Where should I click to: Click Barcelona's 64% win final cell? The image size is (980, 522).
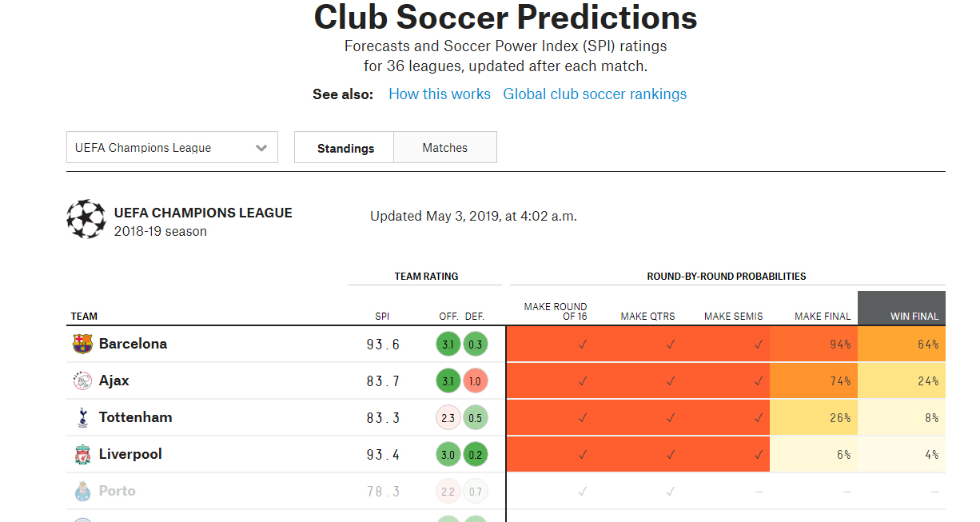(x=902, y=345)
